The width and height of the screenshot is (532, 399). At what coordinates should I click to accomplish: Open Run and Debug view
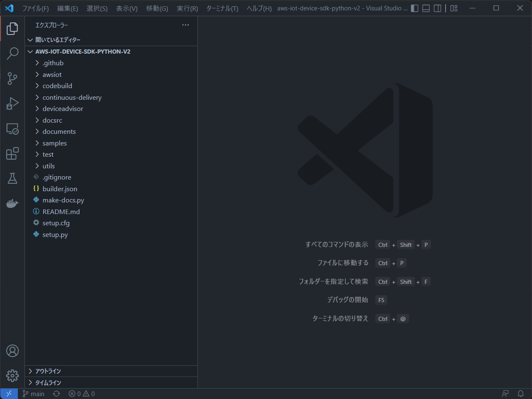tap(12, 103)
